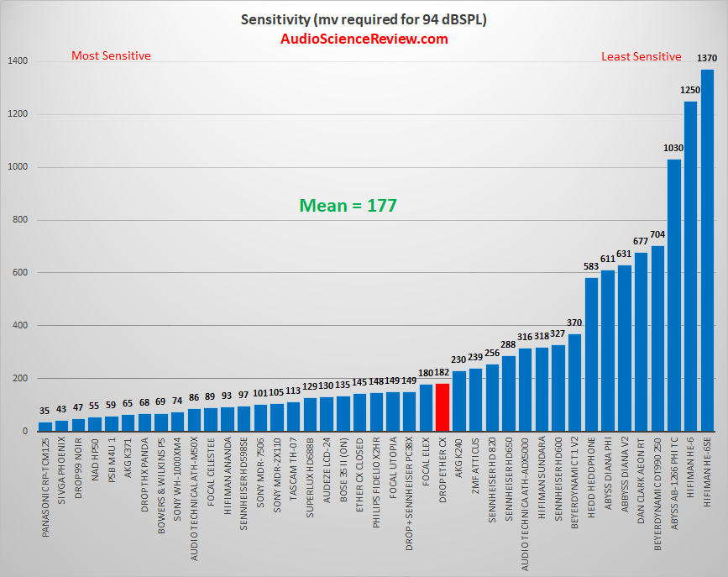The image size is (728, 577).
Task: Click the data value "35"
Action: (45, 412)
